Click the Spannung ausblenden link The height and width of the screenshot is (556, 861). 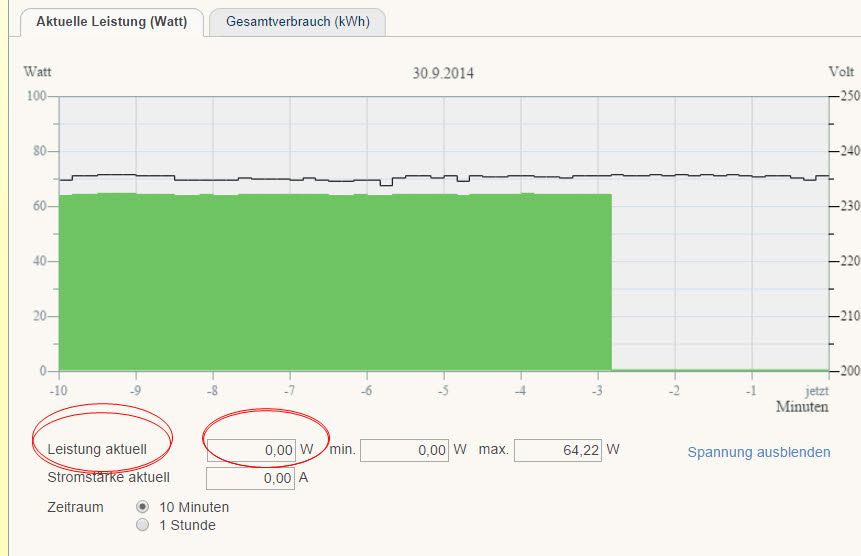(x=758, y=452)
